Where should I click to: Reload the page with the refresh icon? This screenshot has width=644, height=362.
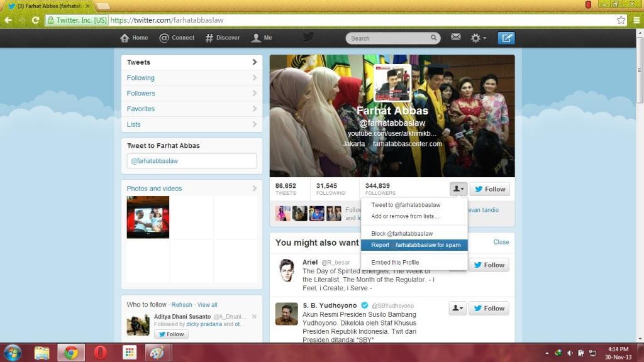tap(35, 20)
